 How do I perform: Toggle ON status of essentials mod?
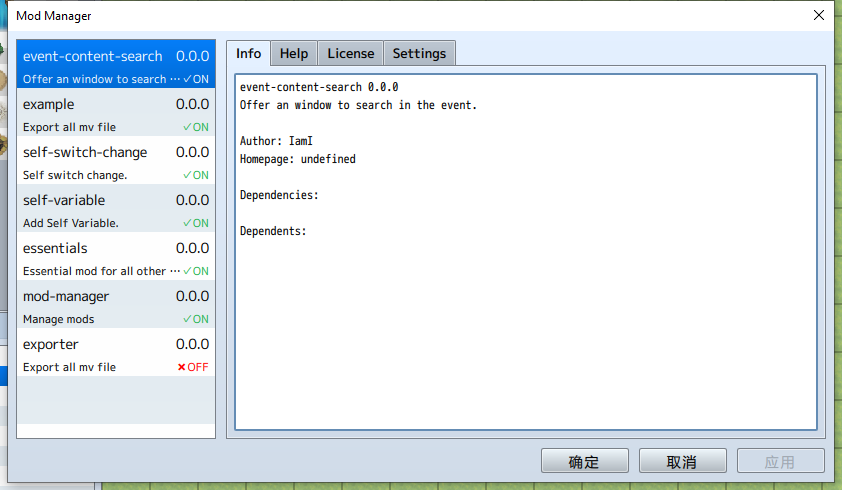[196, 271]
